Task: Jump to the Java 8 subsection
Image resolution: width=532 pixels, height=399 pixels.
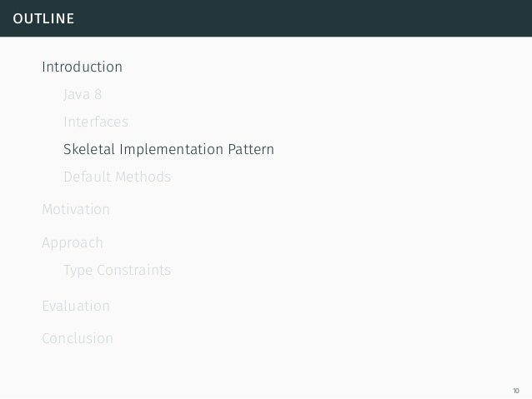Action: (83, 95)
